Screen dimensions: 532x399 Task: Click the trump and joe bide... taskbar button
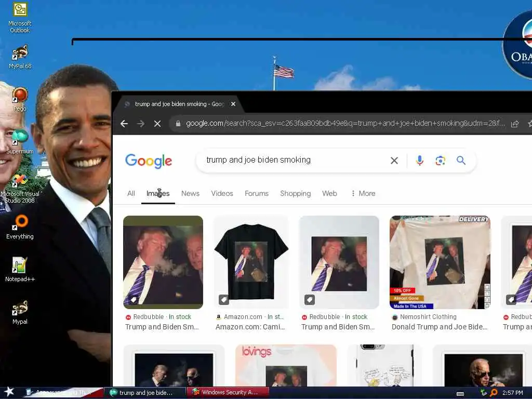click(144, 393)
